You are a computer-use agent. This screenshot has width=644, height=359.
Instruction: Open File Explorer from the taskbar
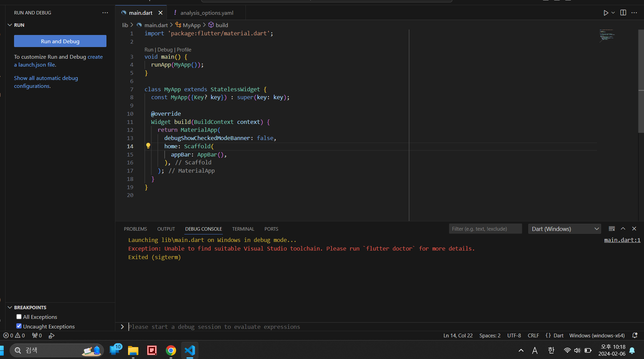pos(133,350)
